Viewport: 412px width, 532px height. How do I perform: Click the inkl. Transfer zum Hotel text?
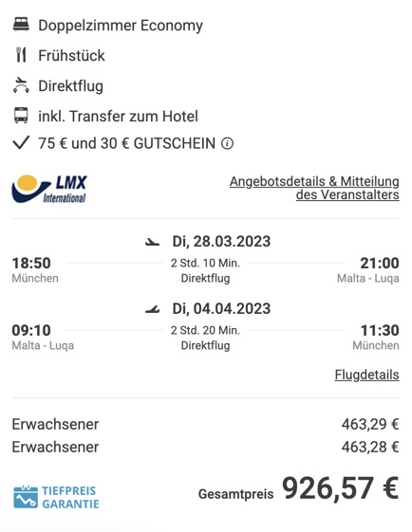click(x=118, y=117)
